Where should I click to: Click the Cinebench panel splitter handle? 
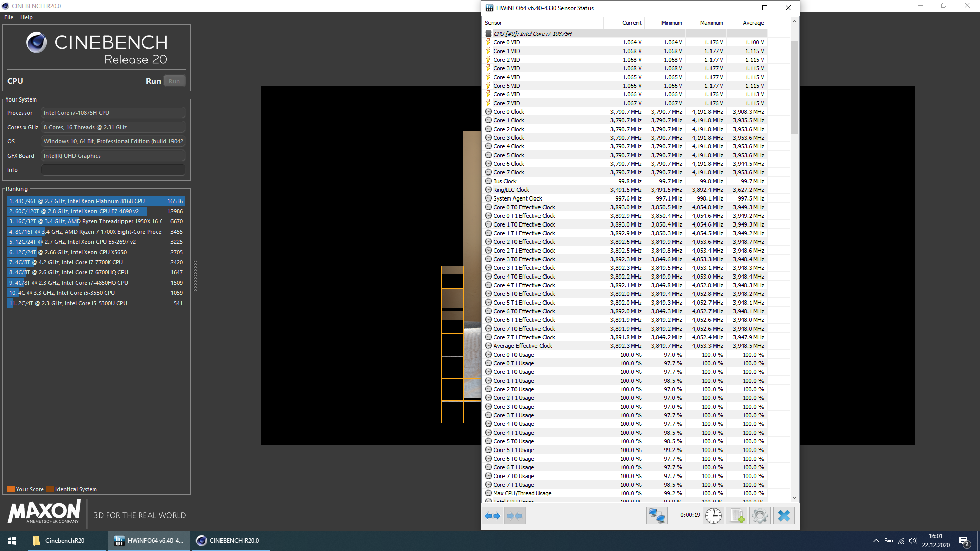coord(195,276)
